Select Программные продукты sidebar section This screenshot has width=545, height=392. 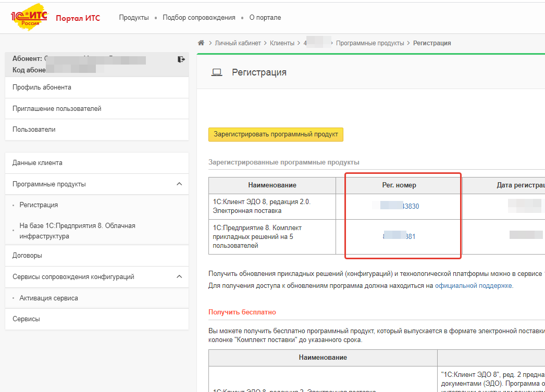pos(97,184)
